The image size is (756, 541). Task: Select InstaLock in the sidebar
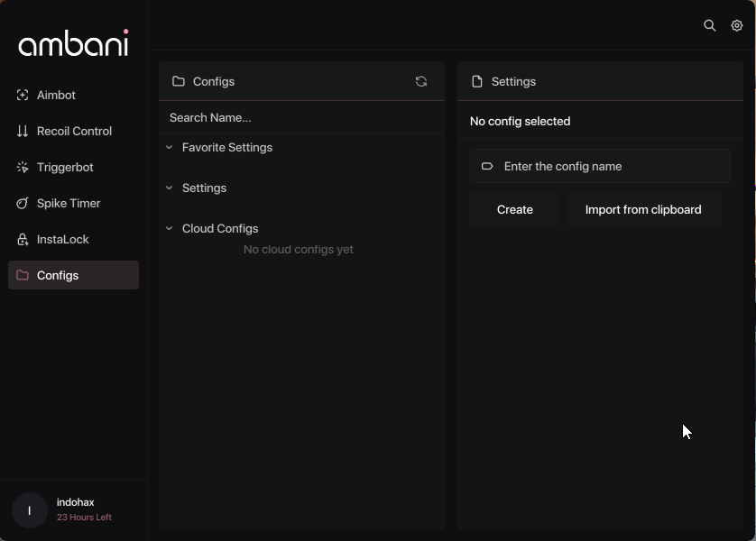click(x=73, y=240)
